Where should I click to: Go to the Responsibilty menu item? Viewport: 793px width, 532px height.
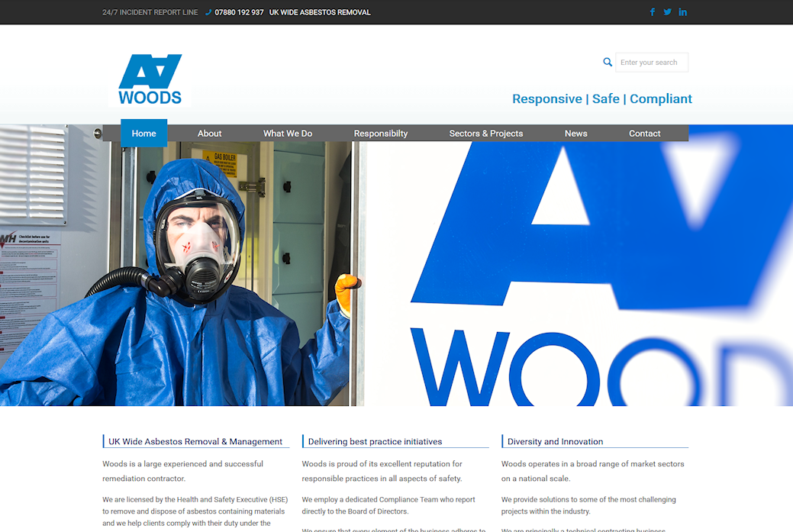point(380,134)
